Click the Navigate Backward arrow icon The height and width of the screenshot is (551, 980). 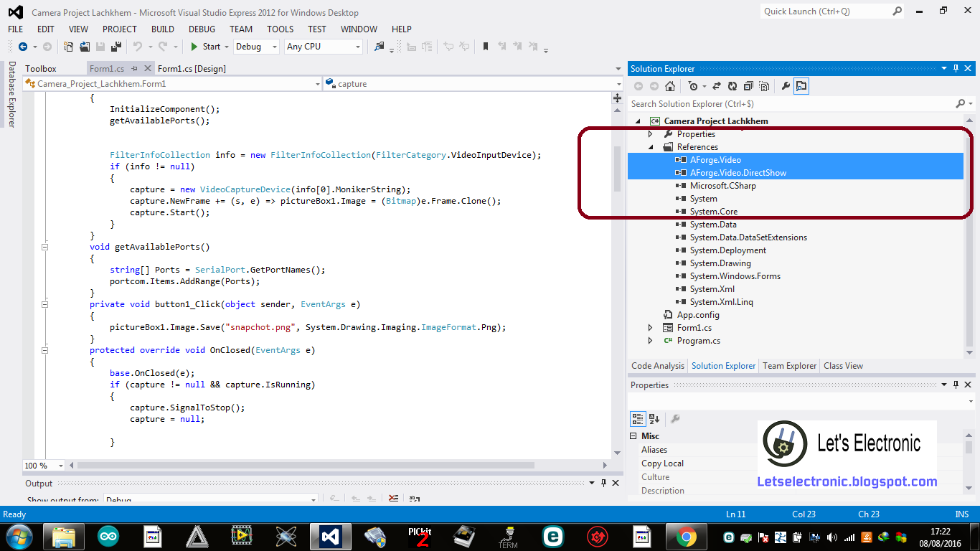(22, 47)
